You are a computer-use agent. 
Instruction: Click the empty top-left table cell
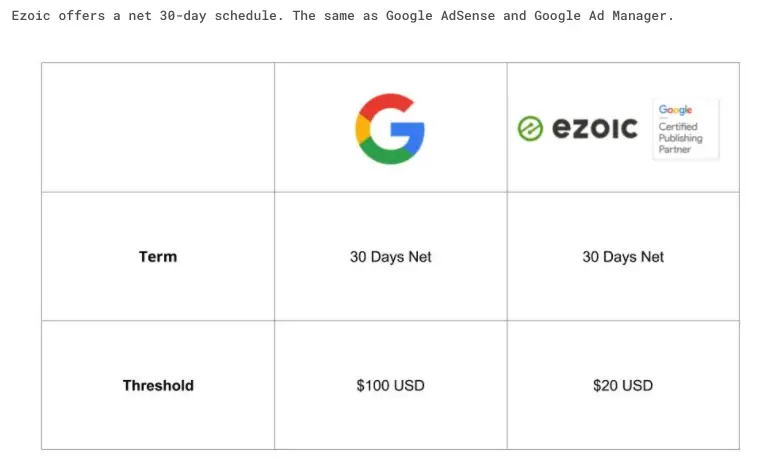158,127
